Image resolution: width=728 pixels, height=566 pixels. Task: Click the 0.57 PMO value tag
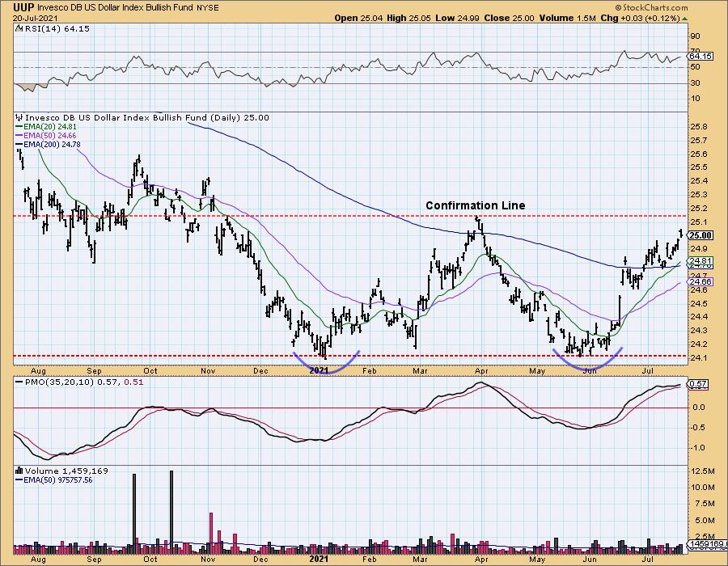tap(699, 384)
